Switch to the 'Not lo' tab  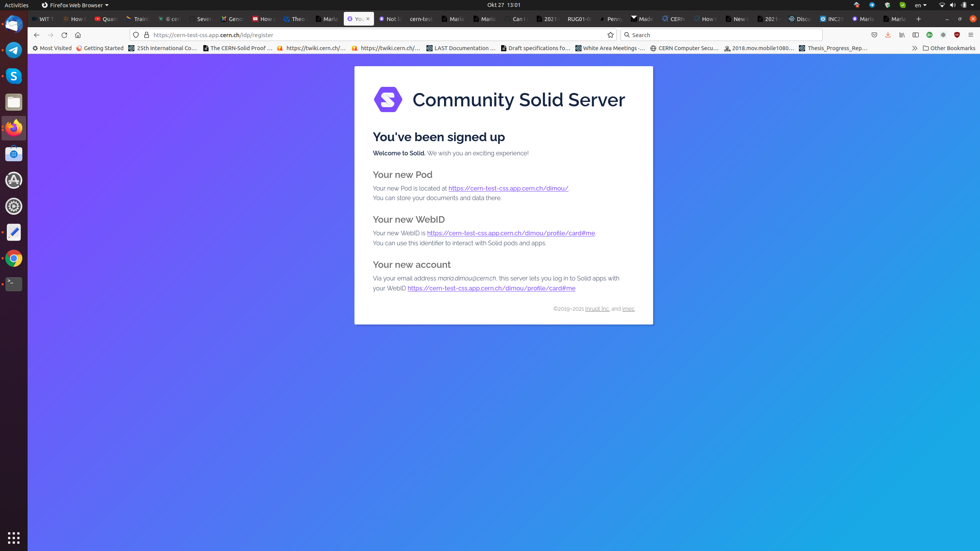390,19
